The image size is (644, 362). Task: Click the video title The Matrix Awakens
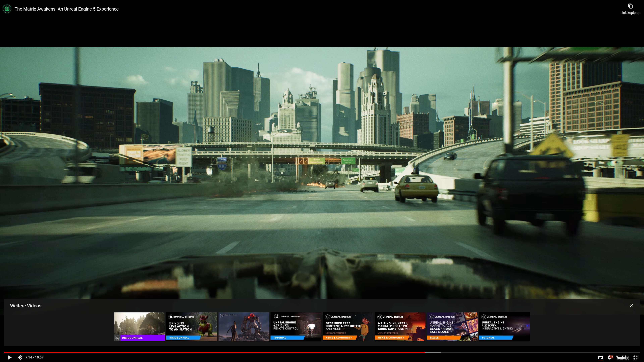click(67, 9)
